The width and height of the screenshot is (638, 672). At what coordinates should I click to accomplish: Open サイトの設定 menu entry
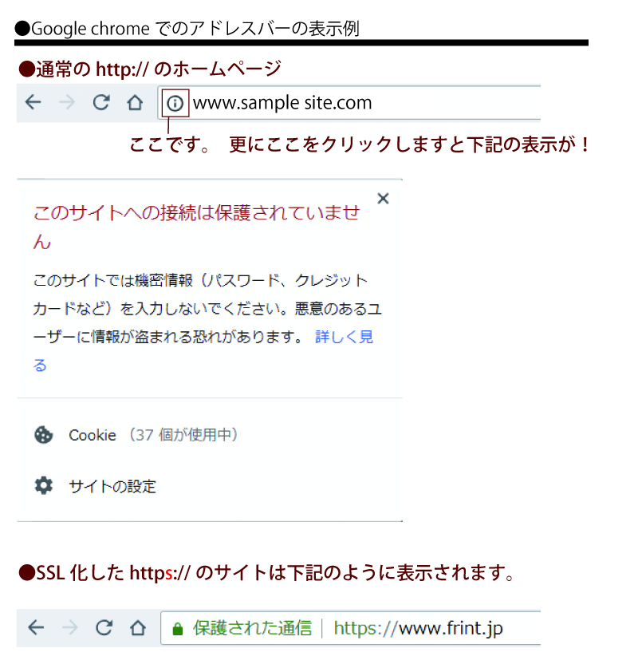click(x=112, y=486)
